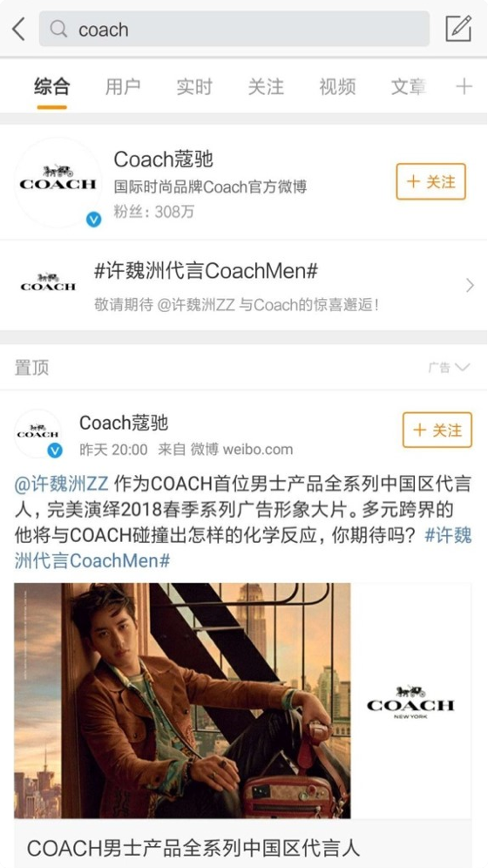Open the #许魏洲代言CoachMen# topic title
This screenshot has width=488, height=868.
[x=206, y=271]
